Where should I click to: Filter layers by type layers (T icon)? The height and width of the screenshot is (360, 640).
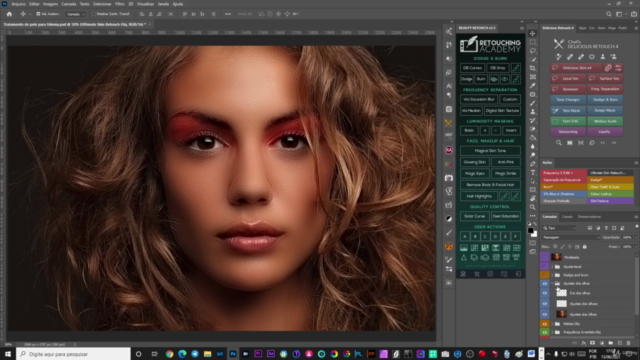[606, 228]
